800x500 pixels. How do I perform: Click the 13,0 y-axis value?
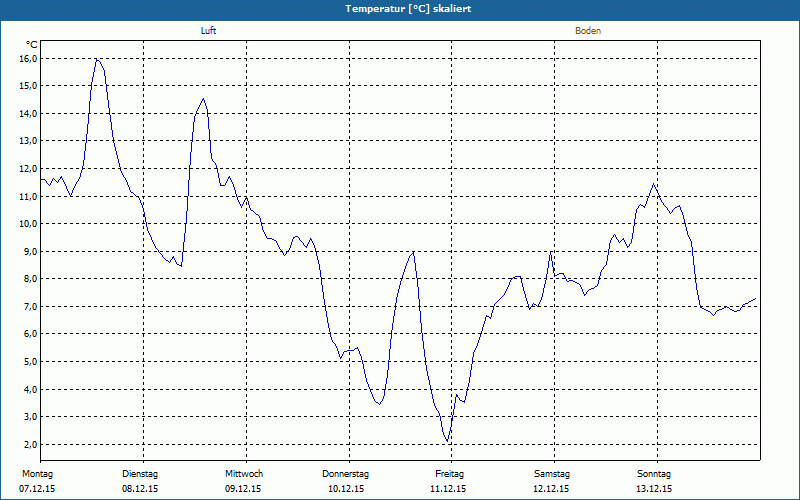coord(29,141)
